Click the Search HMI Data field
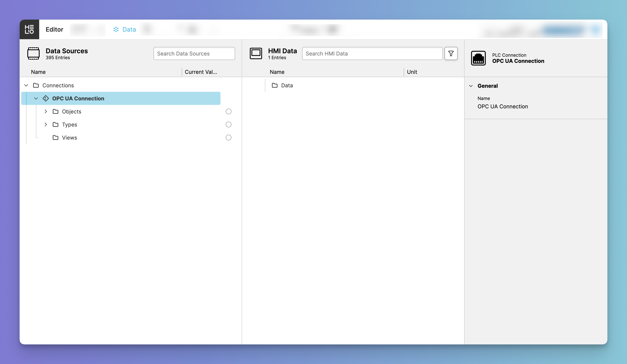The height and width of the screenshot is (364, 627). 372,53
